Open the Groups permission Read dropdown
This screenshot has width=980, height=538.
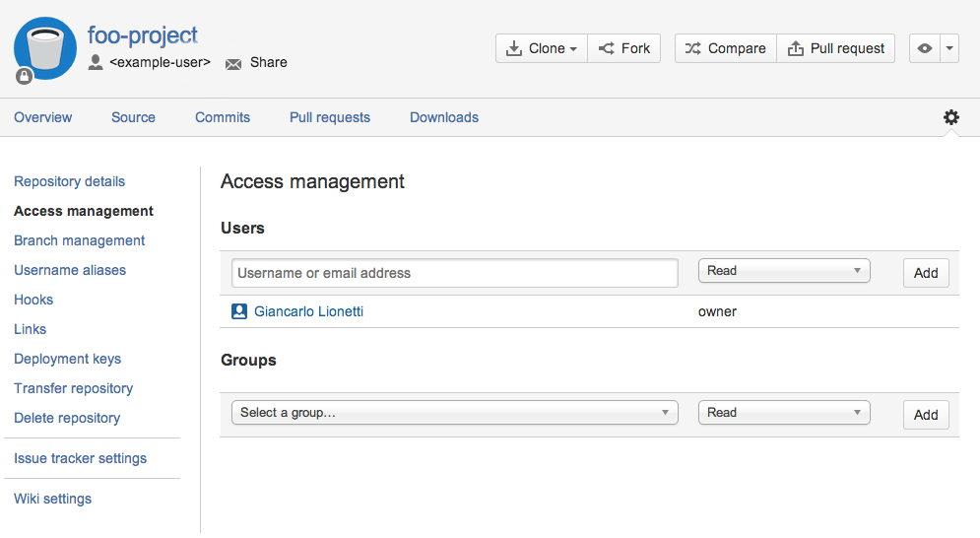click(783, 413)
